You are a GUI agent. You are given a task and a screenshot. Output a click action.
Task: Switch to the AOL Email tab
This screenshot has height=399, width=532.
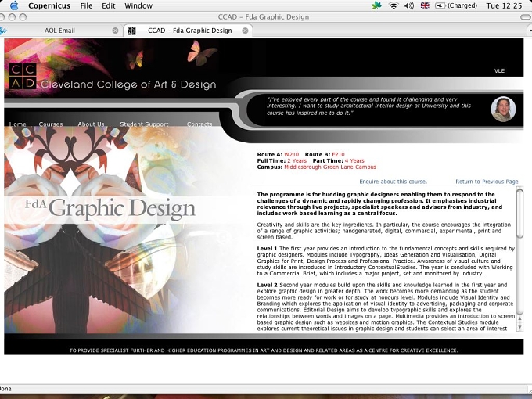(x=59, y=31)
